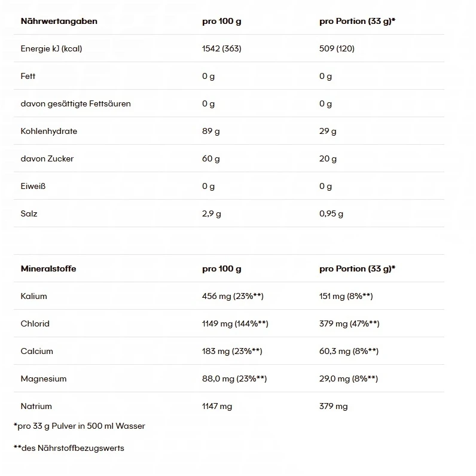Click the Mineralstoffe table heading

point(48,269)
